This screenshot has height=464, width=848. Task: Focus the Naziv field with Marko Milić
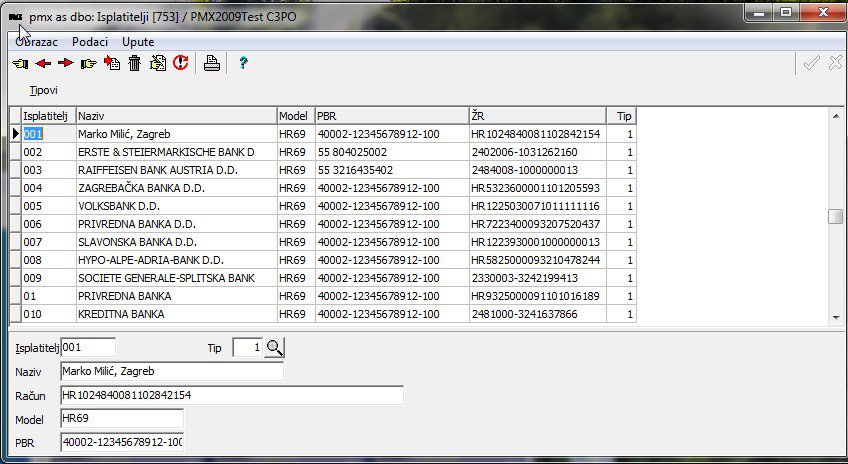point(172,371)
